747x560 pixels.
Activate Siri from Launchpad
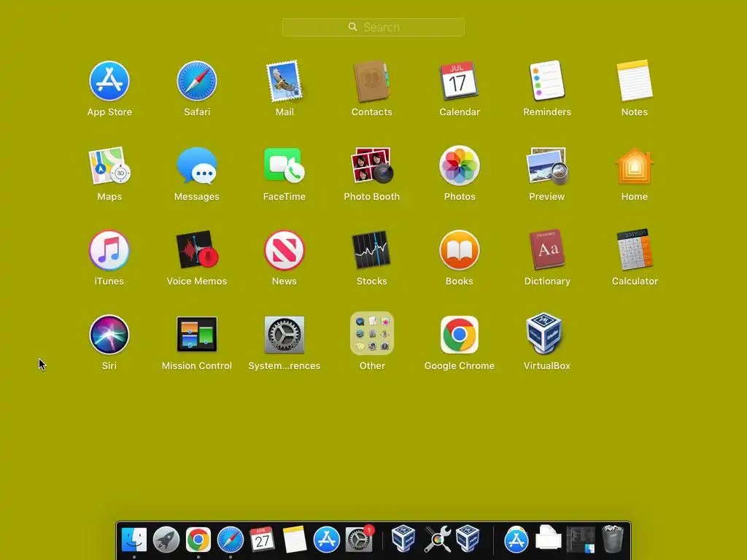(109, 335)
